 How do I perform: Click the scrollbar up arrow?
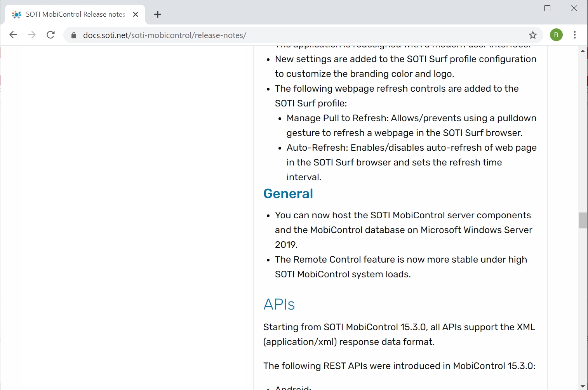click(x=583, y=51)
